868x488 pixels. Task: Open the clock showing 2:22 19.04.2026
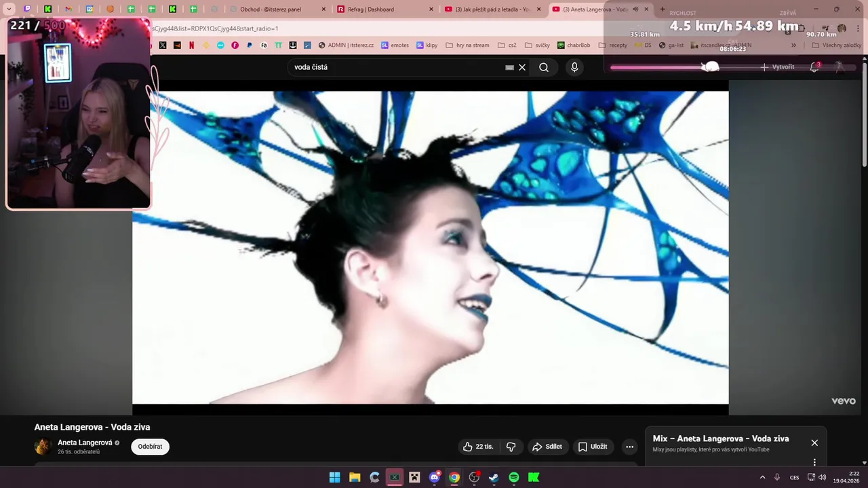tap(848, 477)
